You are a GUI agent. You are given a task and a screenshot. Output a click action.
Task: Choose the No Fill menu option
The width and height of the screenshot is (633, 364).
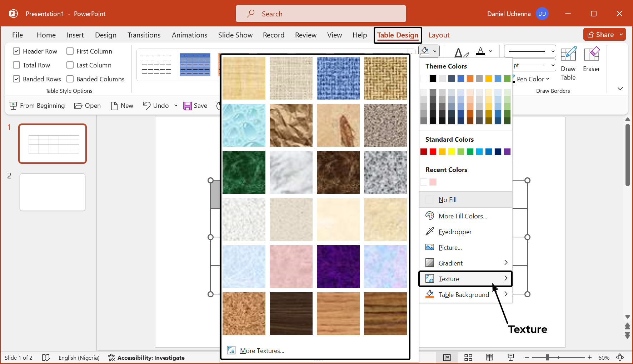447,200
